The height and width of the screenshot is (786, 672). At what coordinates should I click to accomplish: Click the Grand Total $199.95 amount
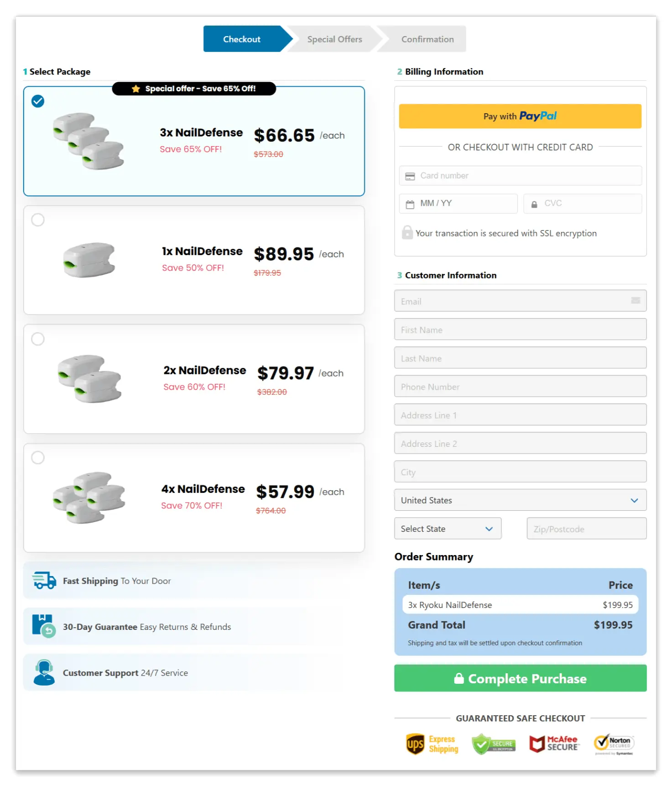coord(613,625)
